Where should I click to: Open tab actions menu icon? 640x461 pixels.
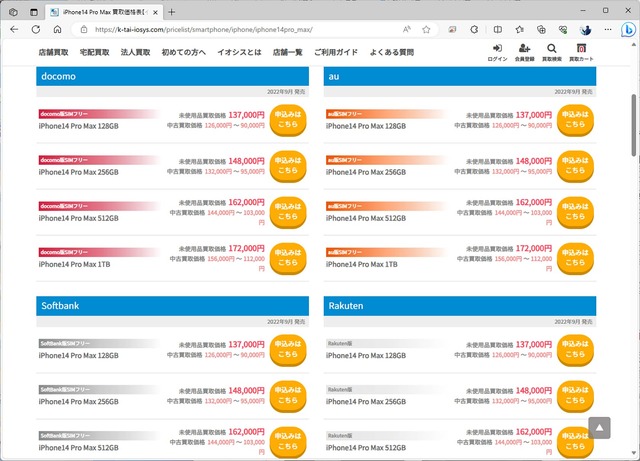click(x=34, y=12)
